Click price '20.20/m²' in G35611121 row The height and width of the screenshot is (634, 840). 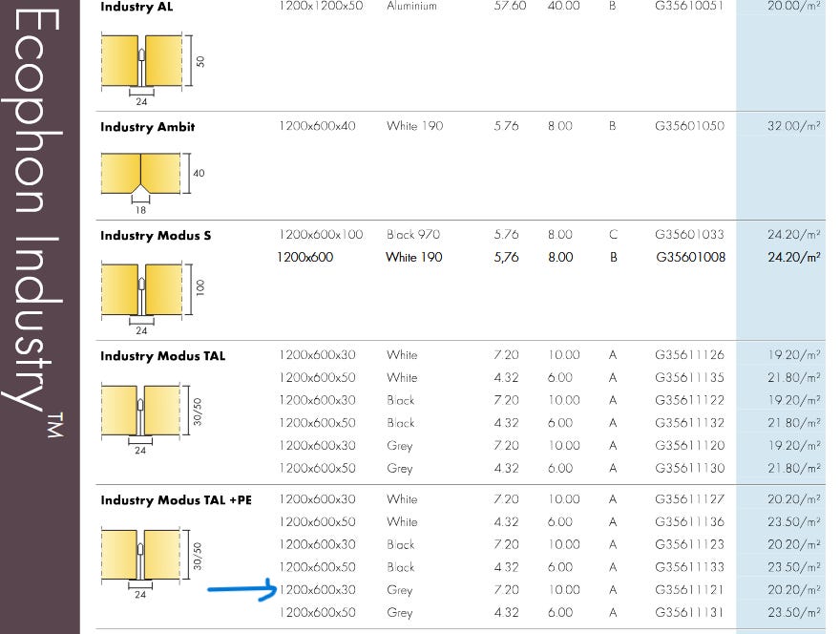click(794, 590)
